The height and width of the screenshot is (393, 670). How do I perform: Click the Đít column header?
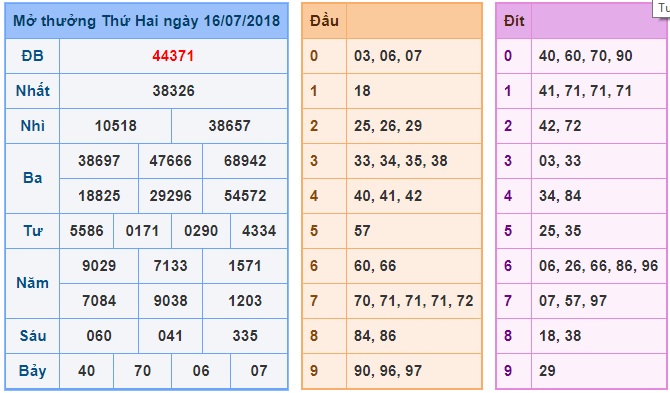(514, 21)
